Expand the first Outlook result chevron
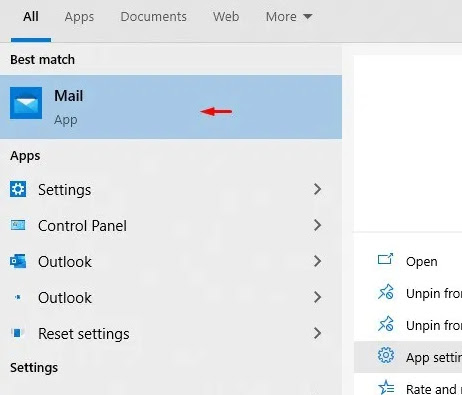The height and width of the screenshot is (395, 462). 318,261
